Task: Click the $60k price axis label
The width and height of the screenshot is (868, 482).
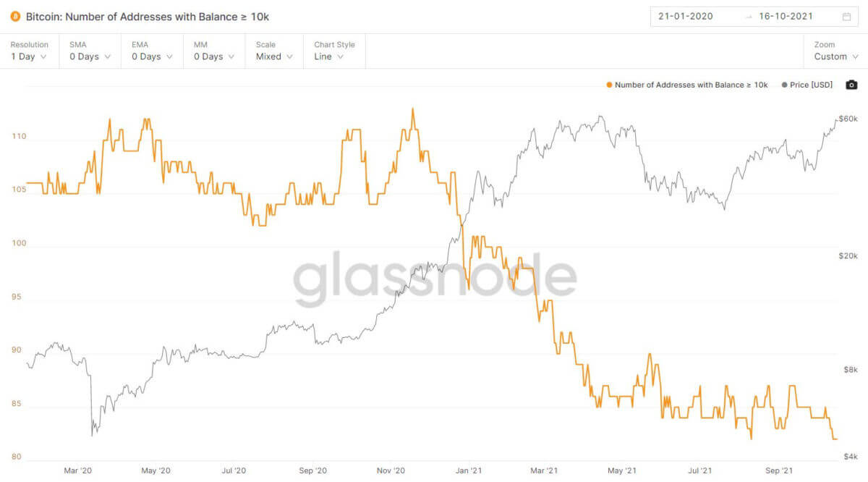Action: point(848,119)
